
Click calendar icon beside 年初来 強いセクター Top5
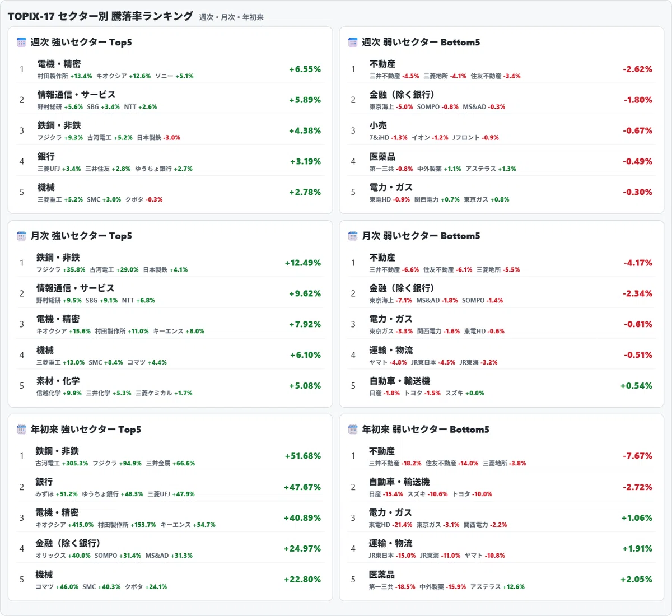click(x=21, y=430)
